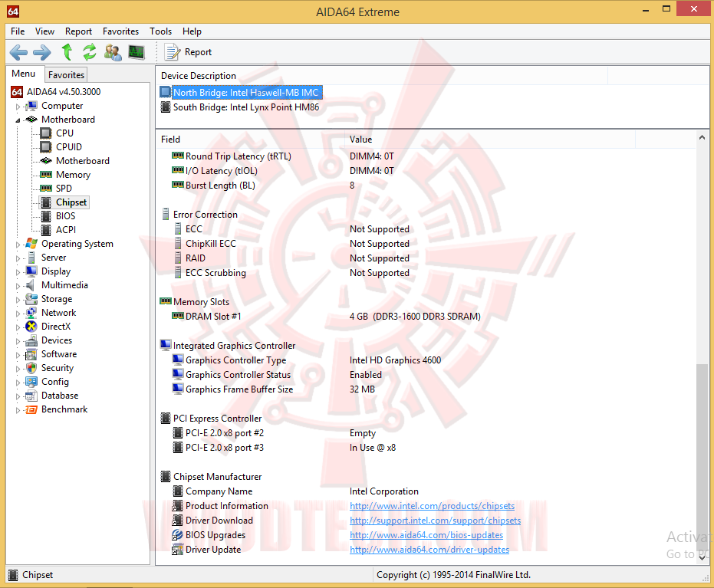Refresh using the green circular arrows icon
Screen dimensions: 714x588
click(x=90, y=52)
